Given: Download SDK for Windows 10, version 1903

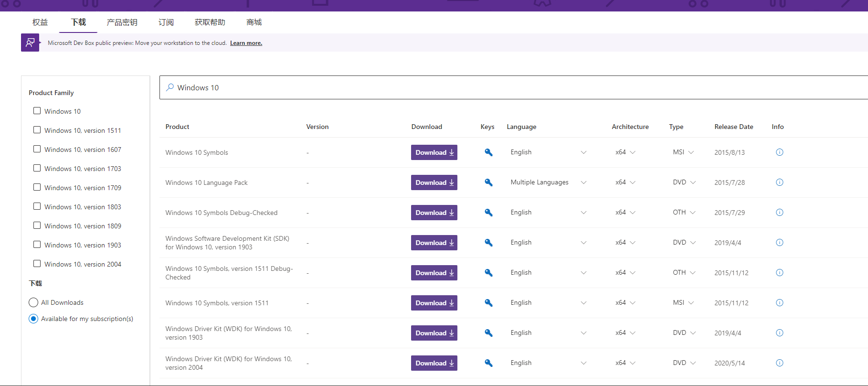Looking at the screenshot, I should (434, 243).
